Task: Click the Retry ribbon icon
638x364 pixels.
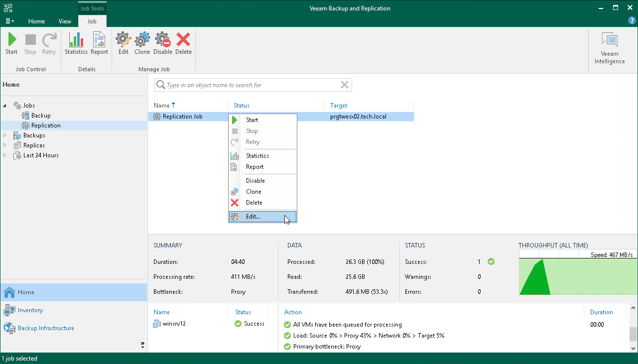Action: (49, 44)
